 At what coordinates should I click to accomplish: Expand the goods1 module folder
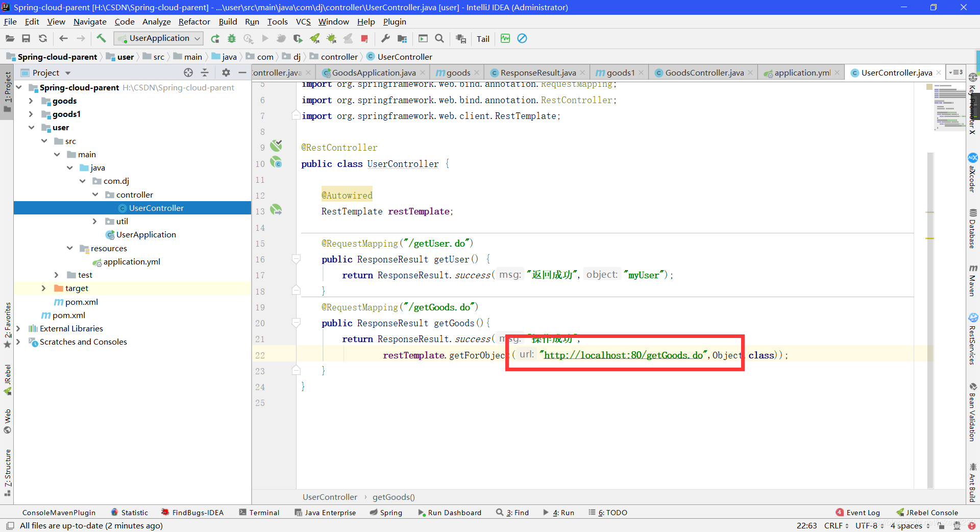(31, 114)
